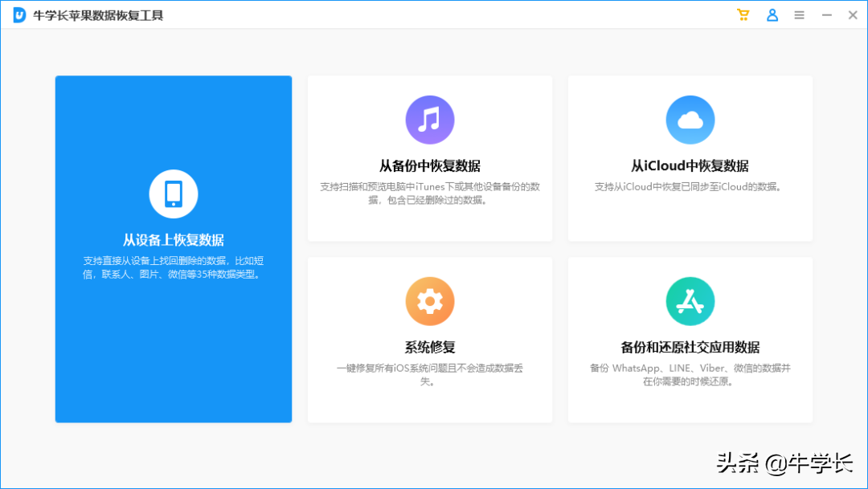Click the orange gear 系统修复 icon
This screenshot has width=868, height=489.
click(x=429, y=301)
